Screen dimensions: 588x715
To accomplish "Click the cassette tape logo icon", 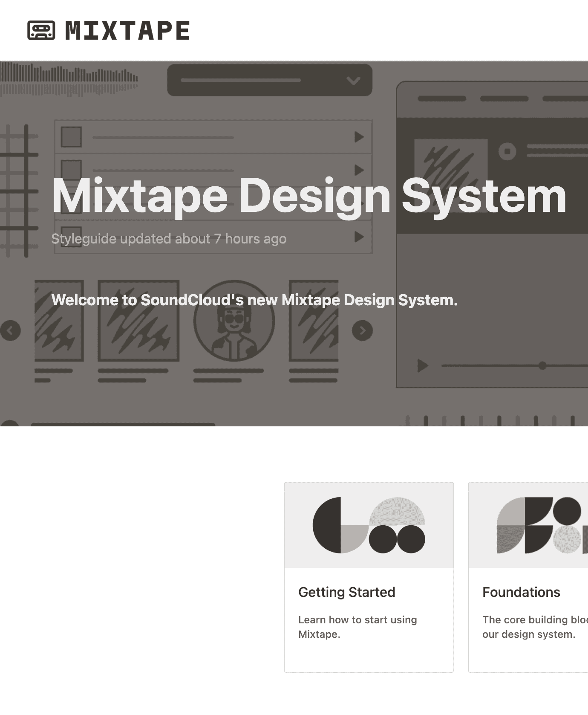I will (x=41, y=30).
